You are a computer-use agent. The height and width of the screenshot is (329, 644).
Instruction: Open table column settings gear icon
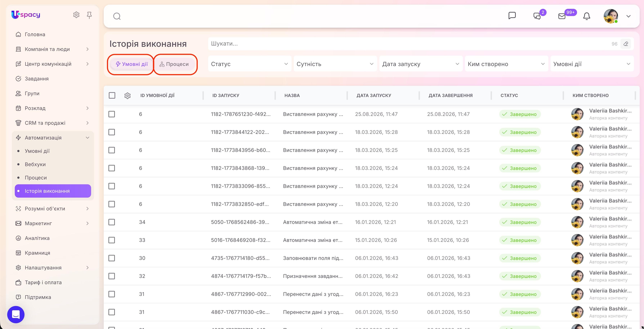tap(128, 95)
